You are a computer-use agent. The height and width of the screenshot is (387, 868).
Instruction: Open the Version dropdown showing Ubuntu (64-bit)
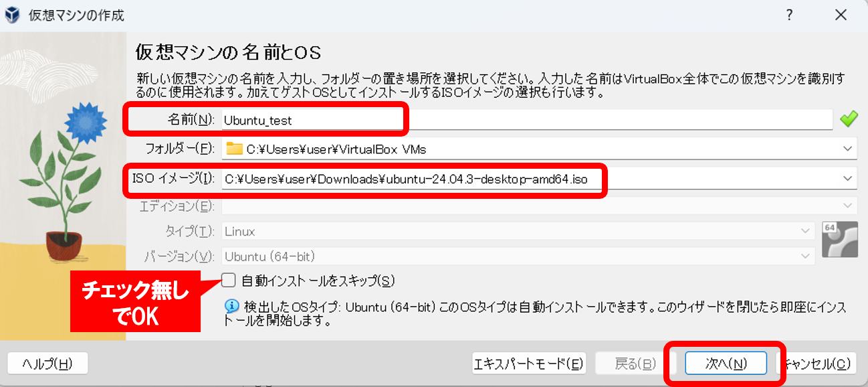pos(804,256)
